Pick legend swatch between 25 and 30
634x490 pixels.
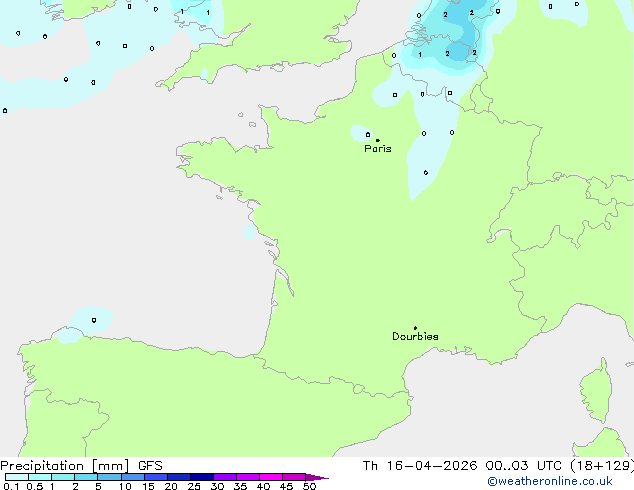(x=202, y=477)
